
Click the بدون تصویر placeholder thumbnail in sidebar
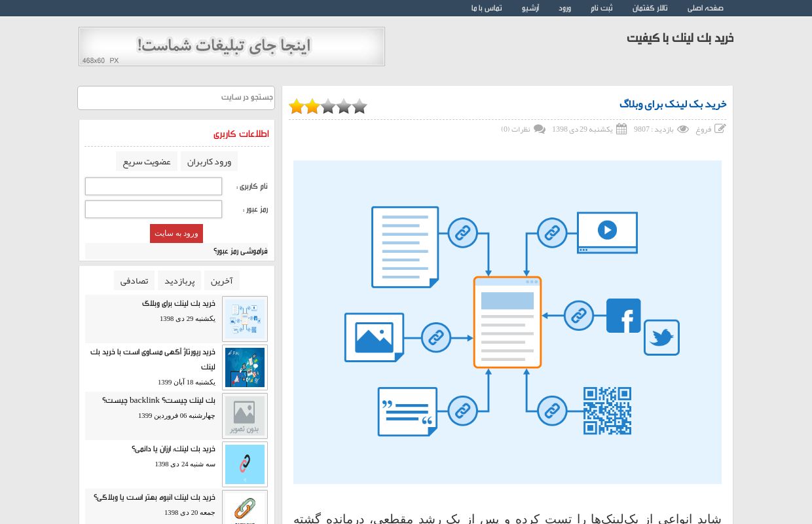[244, 416]
